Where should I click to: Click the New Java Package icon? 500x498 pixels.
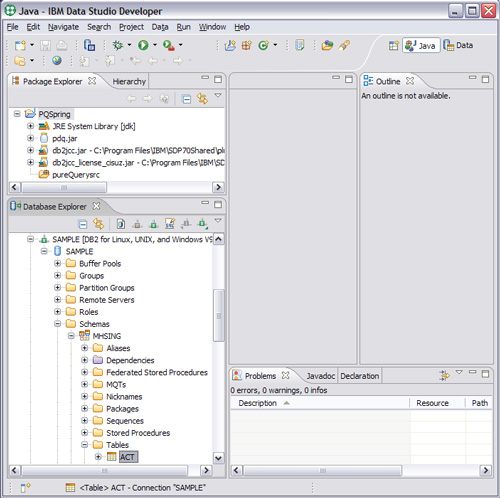pyautogui.click(x=247, y=45)
